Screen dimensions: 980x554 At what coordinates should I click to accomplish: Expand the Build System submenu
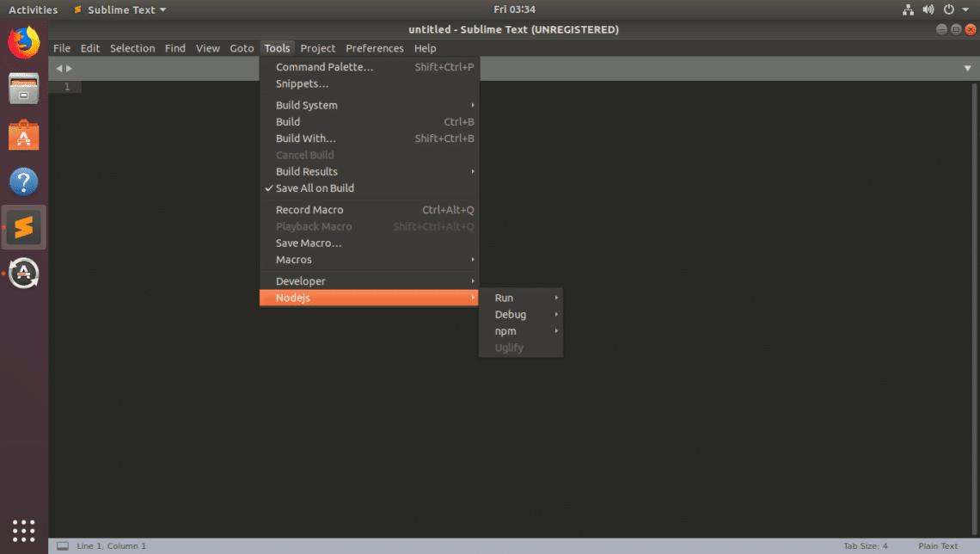(308, 104)
